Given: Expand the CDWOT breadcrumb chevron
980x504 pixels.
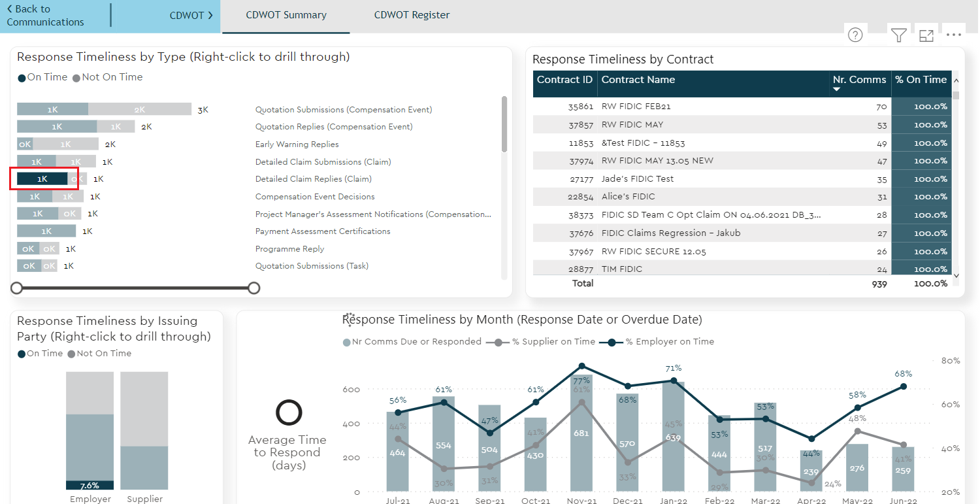Looking at the screenshot, I should pos(210,16).
